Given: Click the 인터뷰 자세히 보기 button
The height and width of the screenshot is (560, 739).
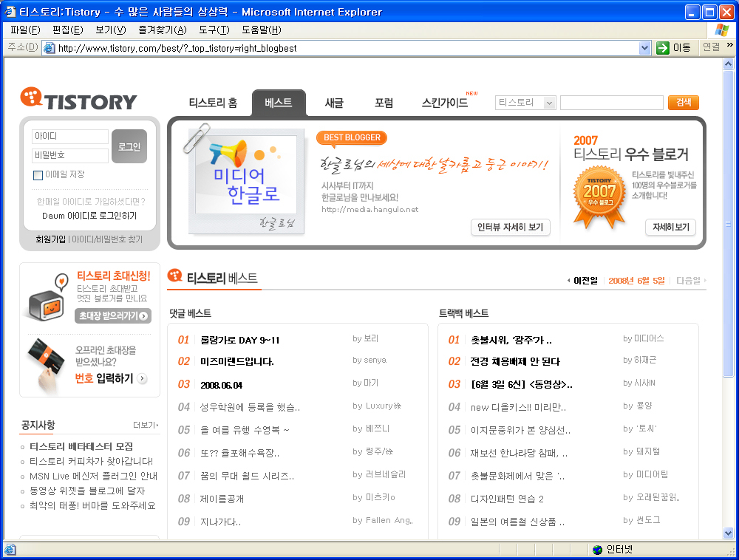Looking at the screenshot, I should coord(511,227).
